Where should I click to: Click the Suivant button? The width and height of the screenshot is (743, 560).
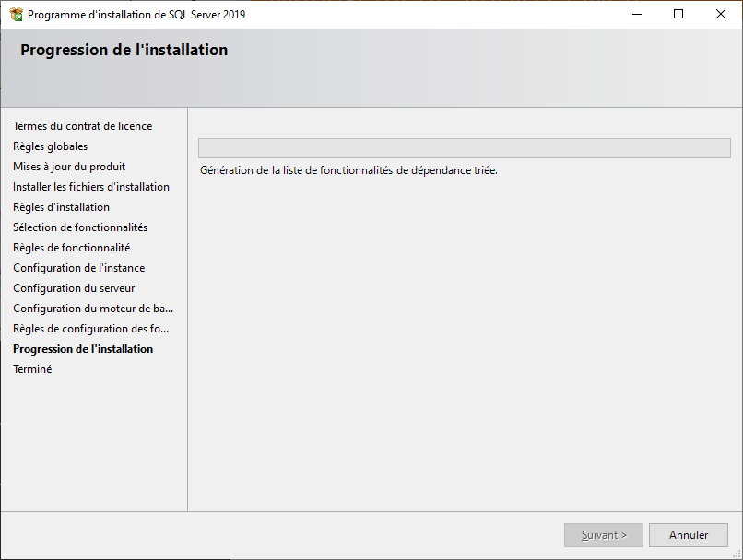click(603, 535)
